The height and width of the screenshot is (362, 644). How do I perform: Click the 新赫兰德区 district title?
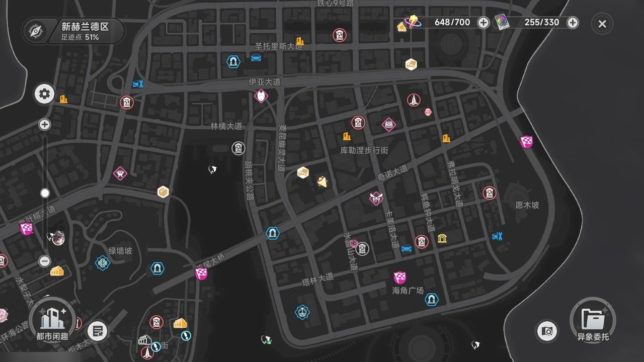pos(85,27)
